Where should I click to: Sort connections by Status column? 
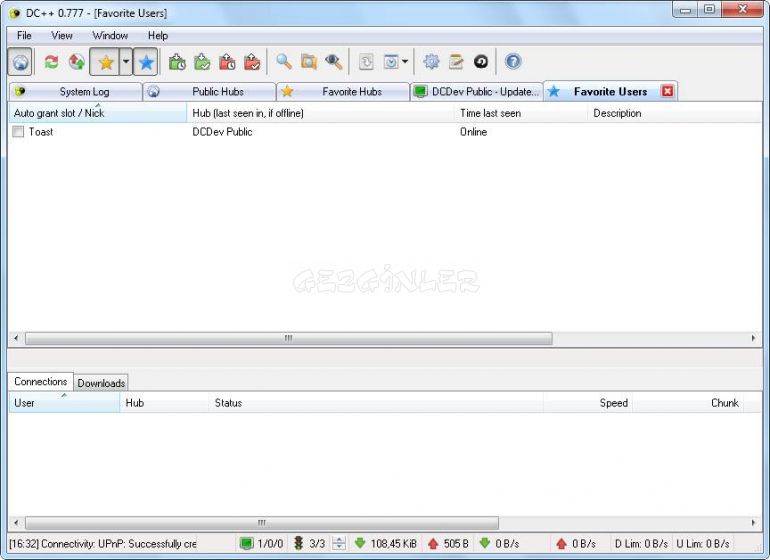(x=376, y=403)
